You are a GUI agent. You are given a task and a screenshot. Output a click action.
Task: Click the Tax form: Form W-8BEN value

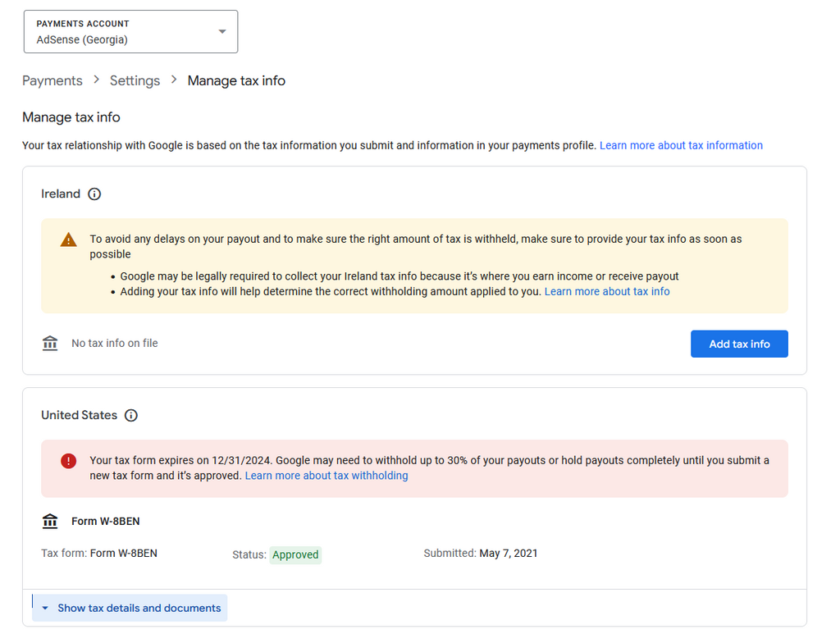[124, 554]
